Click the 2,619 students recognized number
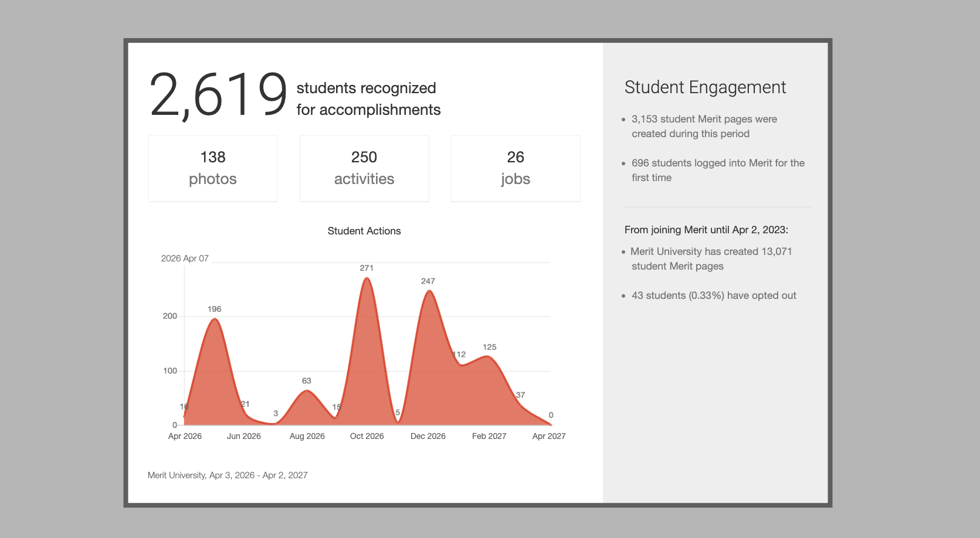This screenshot has width=980, height=538. [x=218, y=95]
